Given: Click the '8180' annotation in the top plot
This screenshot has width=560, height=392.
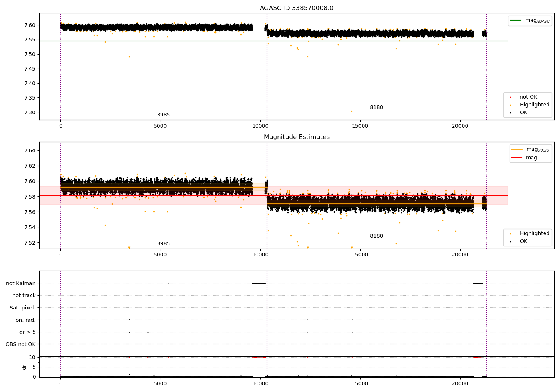Looking at the screenshot, I should tap(376, 108).
